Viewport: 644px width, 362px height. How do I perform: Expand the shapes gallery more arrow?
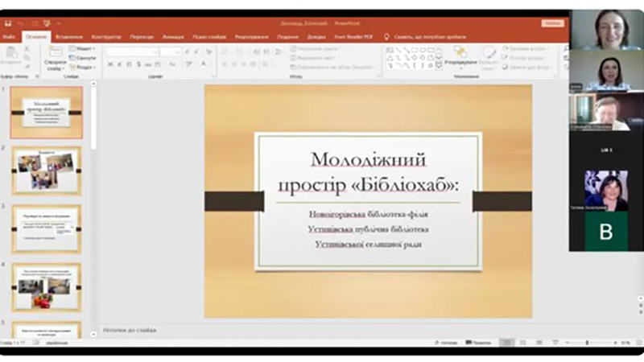(439, 66)
